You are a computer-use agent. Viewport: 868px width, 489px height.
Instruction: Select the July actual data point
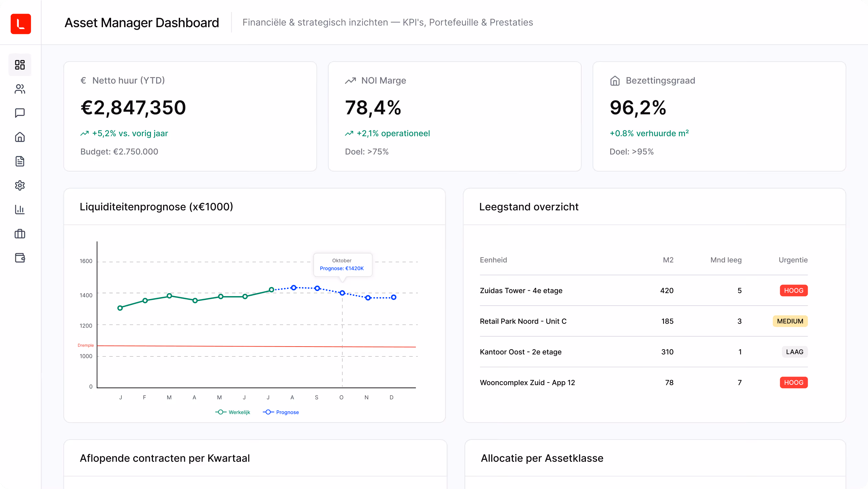pyautogui.click(x=271, y=290)
